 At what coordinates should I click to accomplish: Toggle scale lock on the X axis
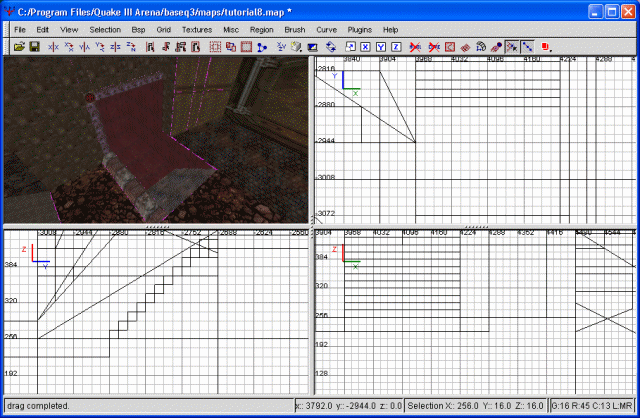(365, 47)
